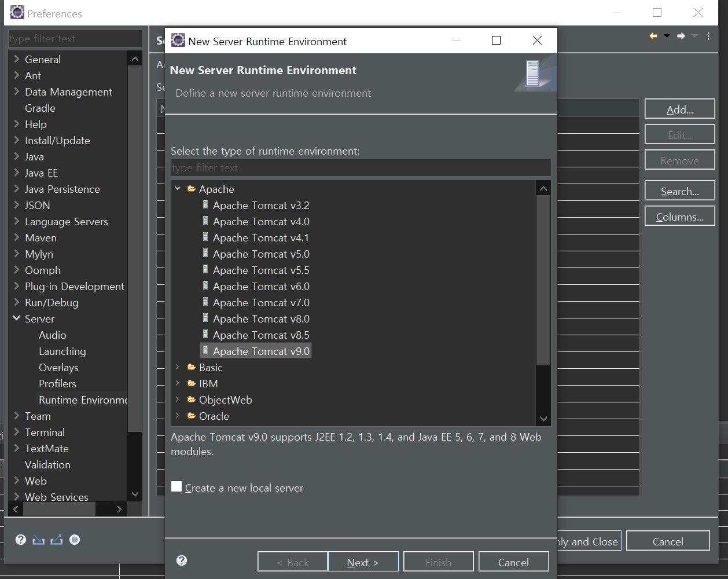The width and height of the screenshot is (728, 579).
Task: Select Apache Tomcat v9.0 runtime
Action: (261, 351)
